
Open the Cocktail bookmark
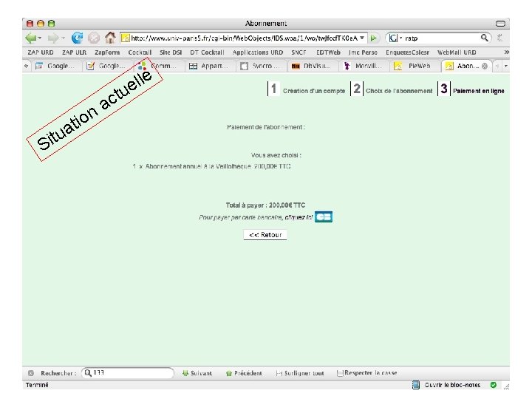click(140, 52)
